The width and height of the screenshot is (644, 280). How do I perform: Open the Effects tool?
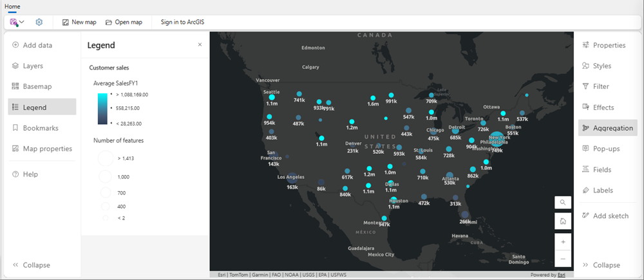point(608,107)
